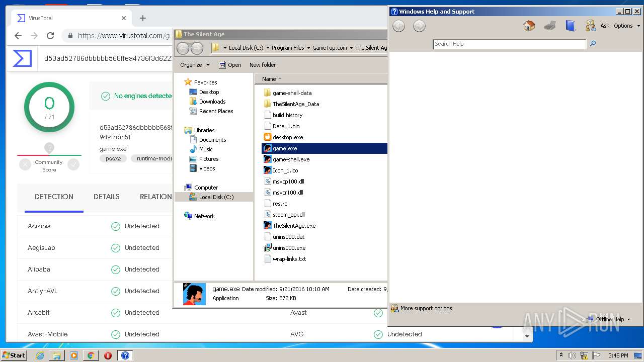The width and height of the screenshot is (644, 362).
Task: Open Browse Help book icon
Action: (570, 26)
